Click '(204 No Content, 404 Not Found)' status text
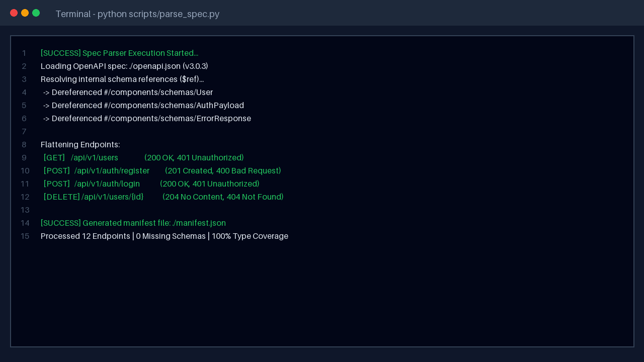Image resolution: width=644 pixels, height=362 pixels. click(223, 197)
